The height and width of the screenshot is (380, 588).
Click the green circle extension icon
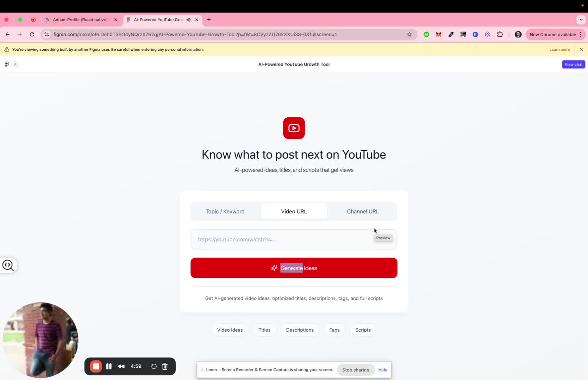[426, 35]
